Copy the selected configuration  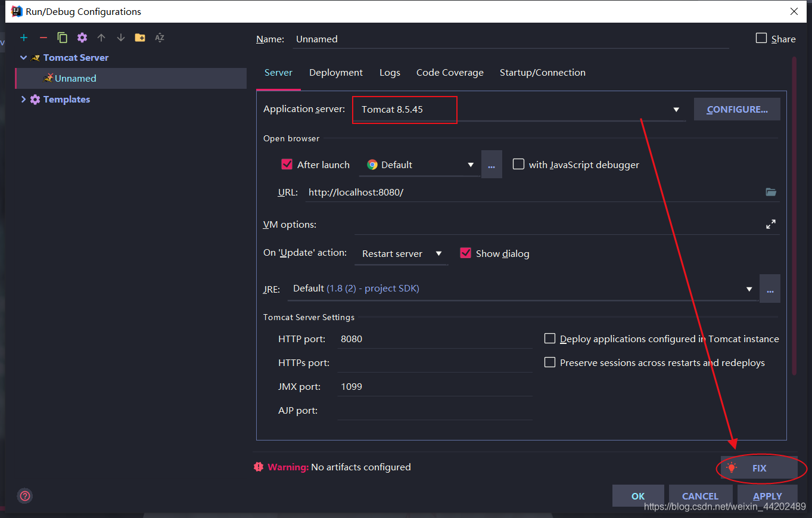63,38
